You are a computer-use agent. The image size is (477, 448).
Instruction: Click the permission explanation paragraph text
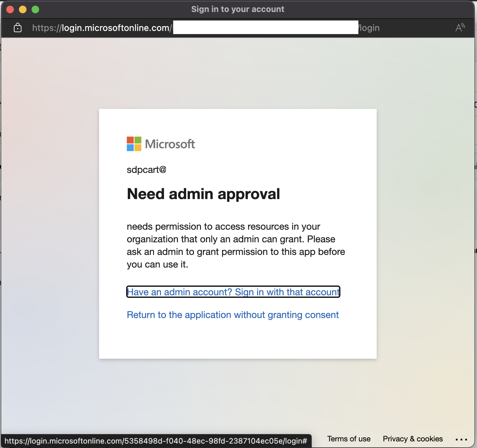(235, 245)
